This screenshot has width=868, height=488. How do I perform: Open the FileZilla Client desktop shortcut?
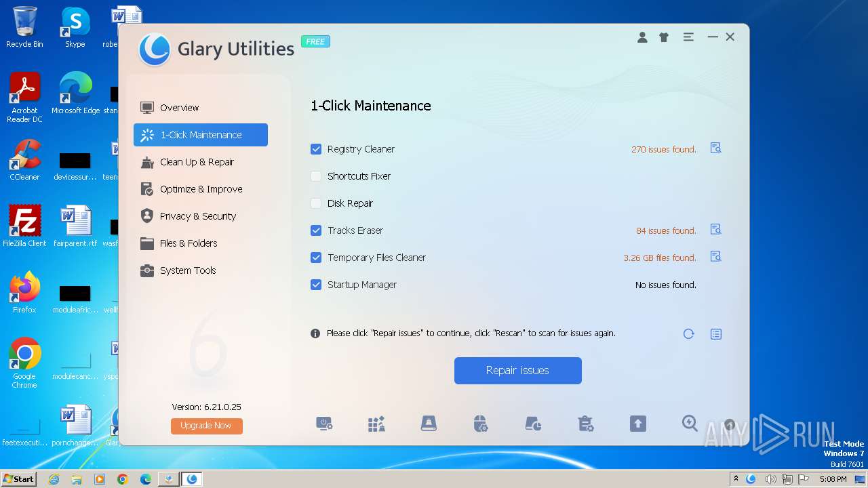(x=24, y=226)
